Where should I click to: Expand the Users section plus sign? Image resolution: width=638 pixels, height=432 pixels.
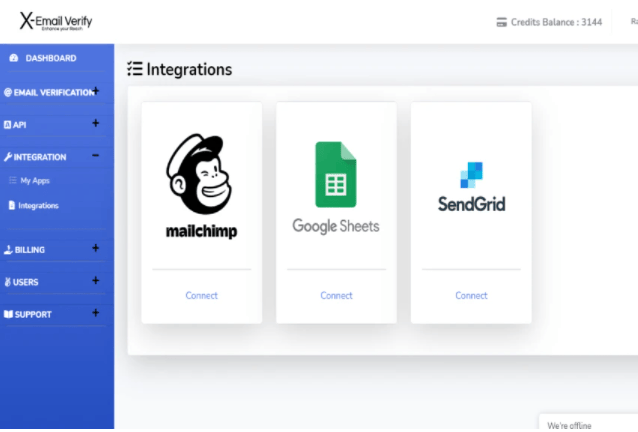pos(95,281)
